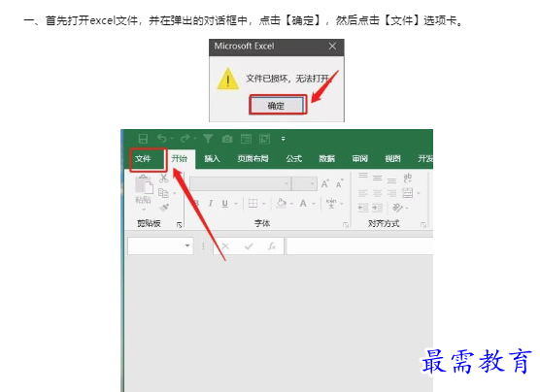The height and width of the screenshot is (392, 540).
Task: Click the Bottom Align icon
Action: coord(391,180)
